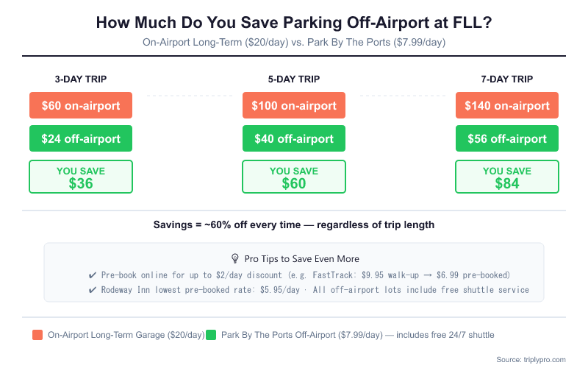Click the red On-Airport legend swatch

[37, 335]
